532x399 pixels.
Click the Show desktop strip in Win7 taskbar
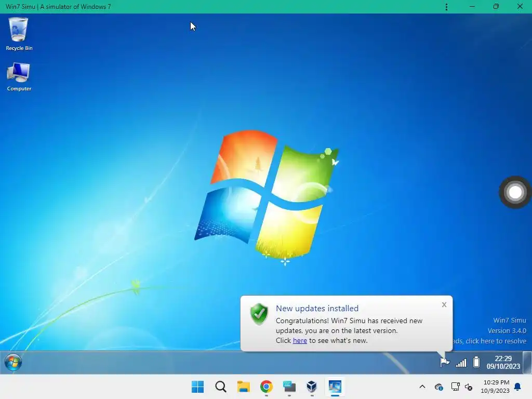tap(527, 362)
